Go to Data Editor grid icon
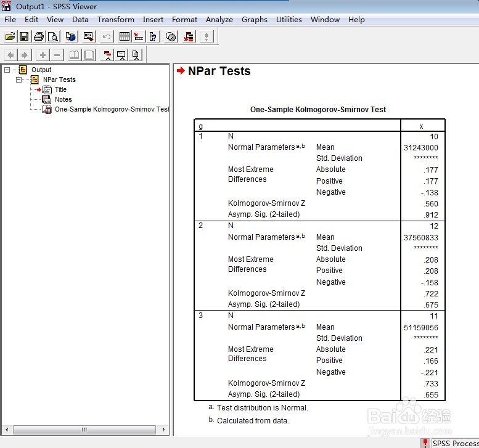The height and width of the screenshot is (448, 479). (125, 36)
